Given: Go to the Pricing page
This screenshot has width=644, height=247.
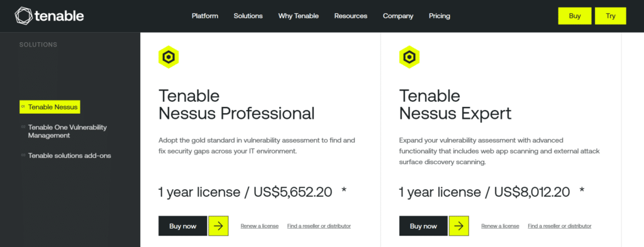Looking at the screenshot, I should point(440,16).
